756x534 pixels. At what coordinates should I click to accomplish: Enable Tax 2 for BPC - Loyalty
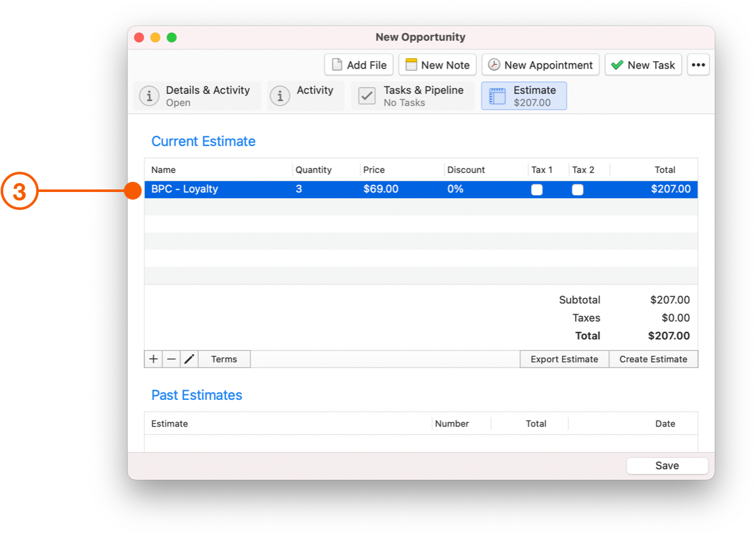(x=577, y=189)
